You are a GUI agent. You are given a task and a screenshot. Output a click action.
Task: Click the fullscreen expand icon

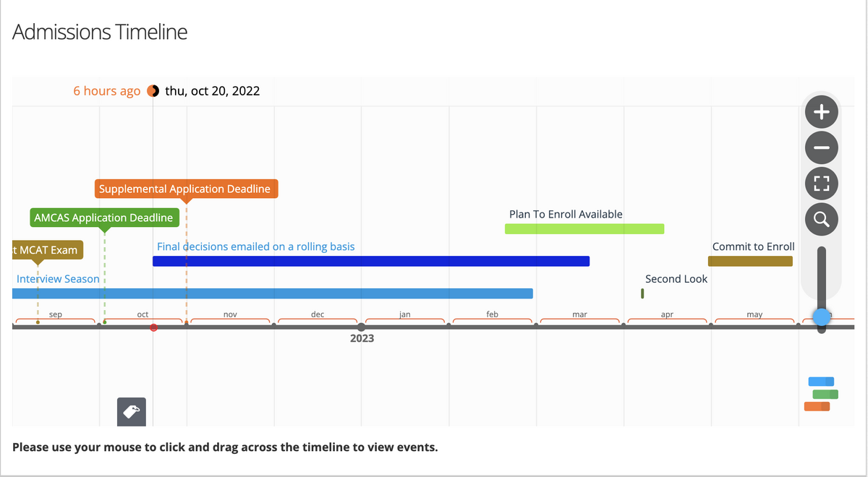tap(821, 183)
